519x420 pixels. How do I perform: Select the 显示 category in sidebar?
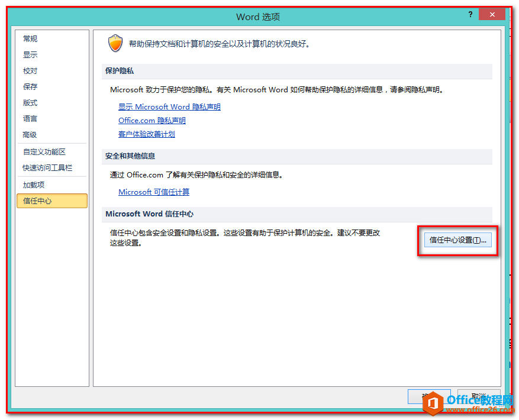coord(30,54)
